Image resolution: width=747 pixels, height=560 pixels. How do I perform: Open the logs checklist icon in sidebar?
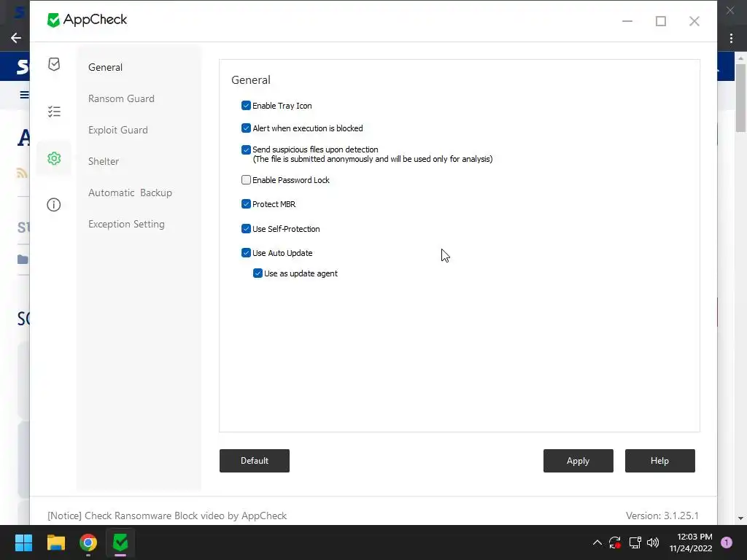pyautogui.click(x=54, y=112)
